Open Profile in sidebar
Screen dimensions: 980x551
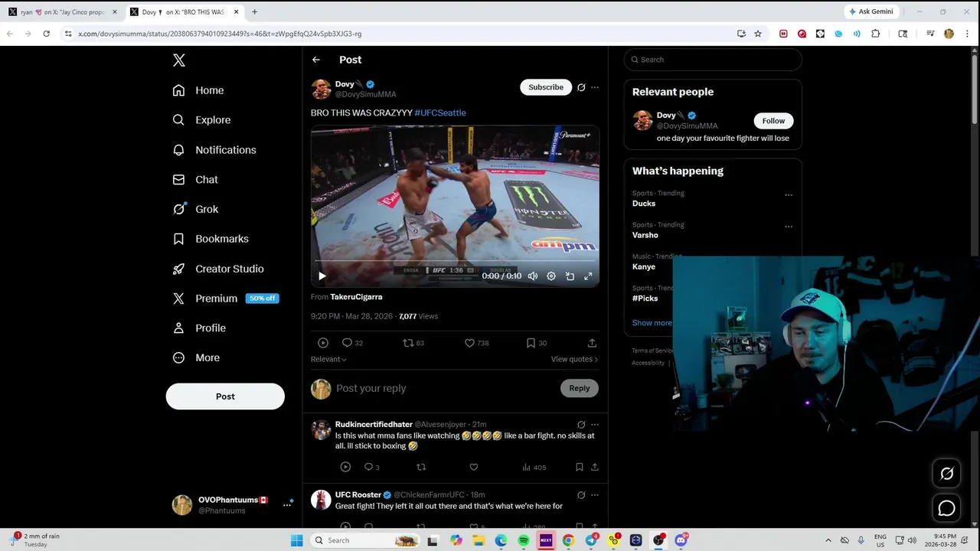pyautogui.click(x=199, y=328)
